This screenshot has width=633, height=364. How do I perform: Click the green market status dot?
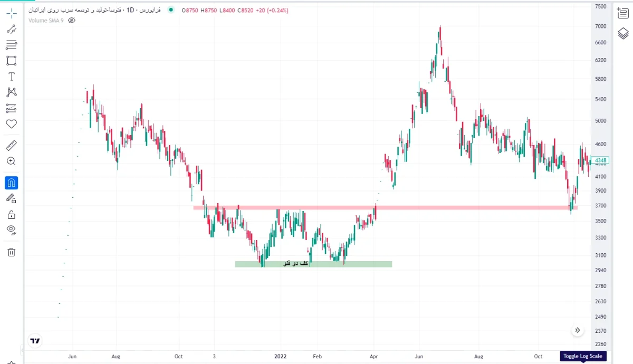click(170, 10)
